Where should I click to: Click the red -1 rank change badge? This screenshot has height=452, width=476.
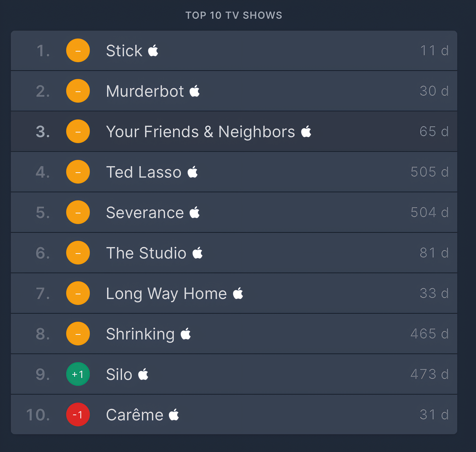click(x=78, y=415)
